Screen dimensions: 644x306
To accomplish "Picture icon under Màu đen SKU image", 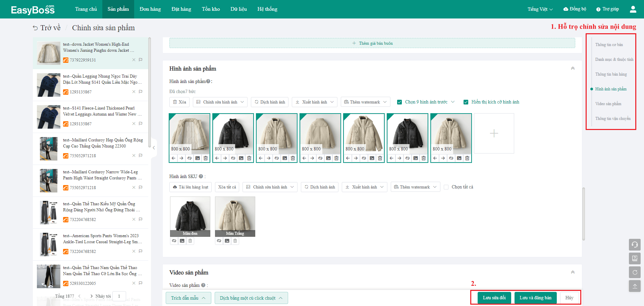I will click(x=182, y=241).
